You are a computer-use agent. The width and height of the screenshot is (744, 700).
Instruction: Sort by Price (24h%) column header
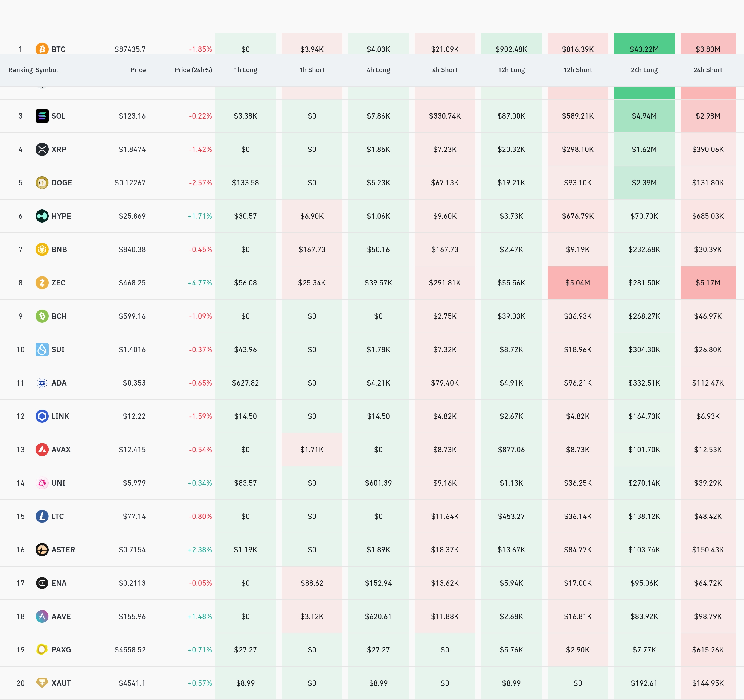(x=193, y=70)
